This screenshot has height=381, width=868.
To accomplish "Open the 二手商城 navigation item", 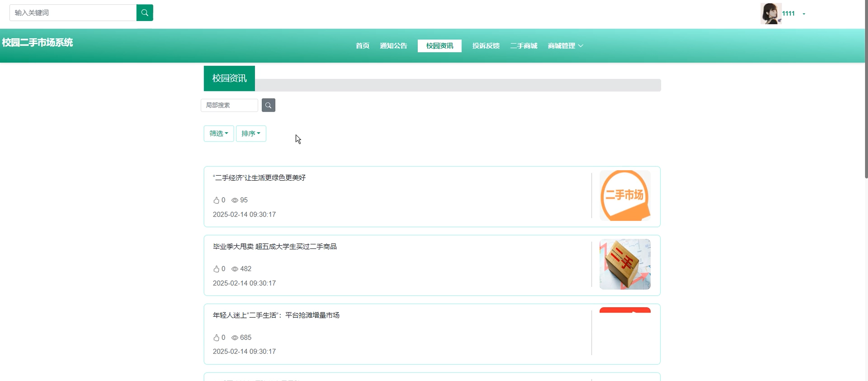I will tap(524, 46).
